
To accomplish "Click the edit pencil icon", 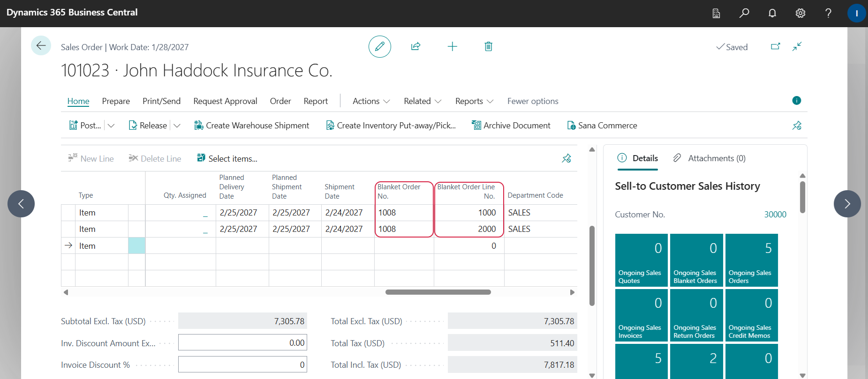I will click(379, 46).
